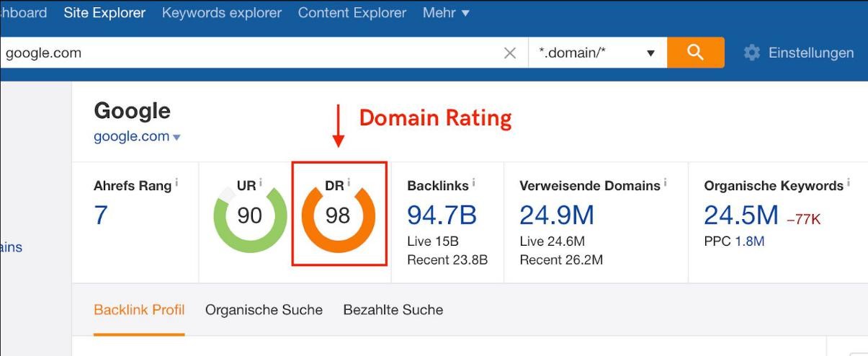
Task: Click the Google page title
Action: click(x=132, y=111)
